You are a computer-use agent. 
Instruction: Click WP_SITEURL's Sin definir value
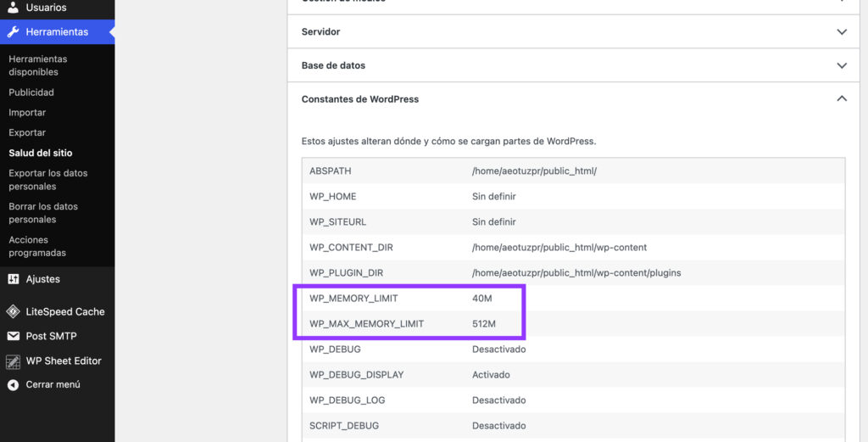point(494,222)
